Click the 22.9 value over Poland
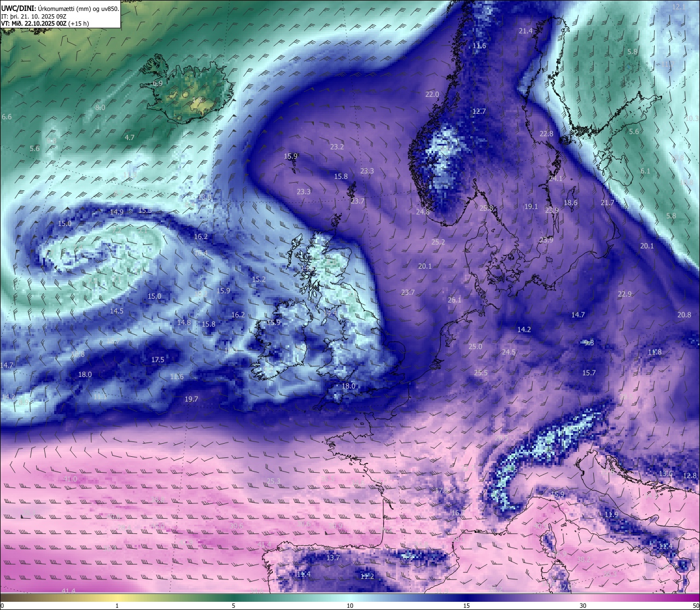The width and height of the screenshot is (700, 610). coord(625,294)
